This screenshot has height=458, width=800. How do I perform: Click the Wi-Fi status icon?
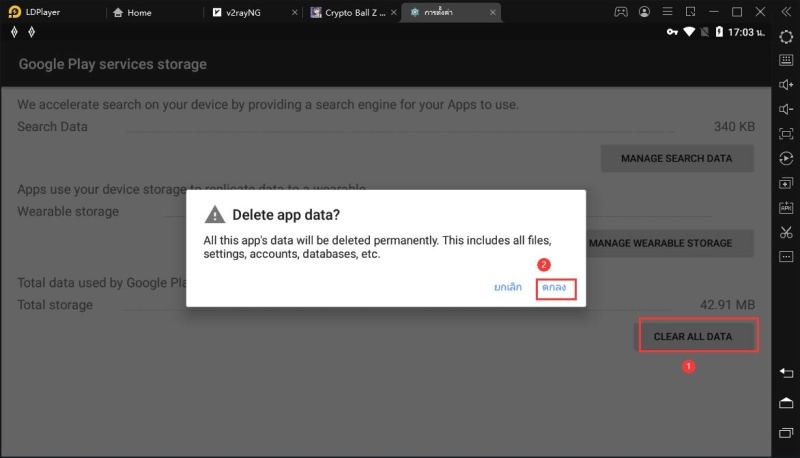tap(689, 32)
